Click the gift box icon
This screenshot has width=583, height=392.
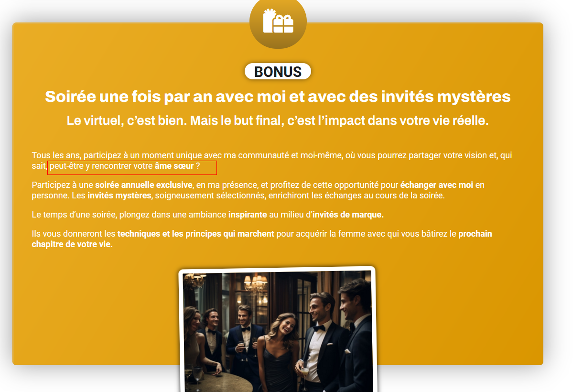coord(278,21)
